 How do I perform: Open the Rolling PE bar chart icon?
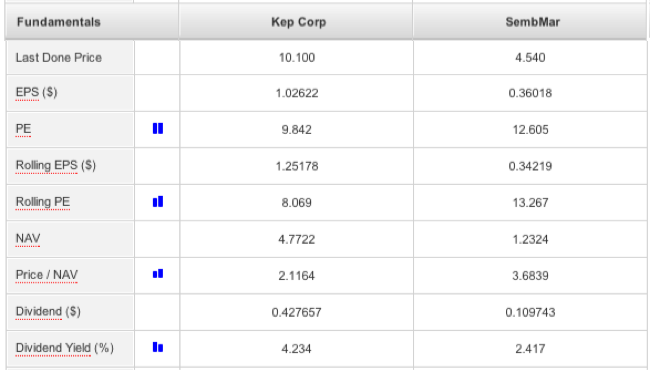coord(158,202)
